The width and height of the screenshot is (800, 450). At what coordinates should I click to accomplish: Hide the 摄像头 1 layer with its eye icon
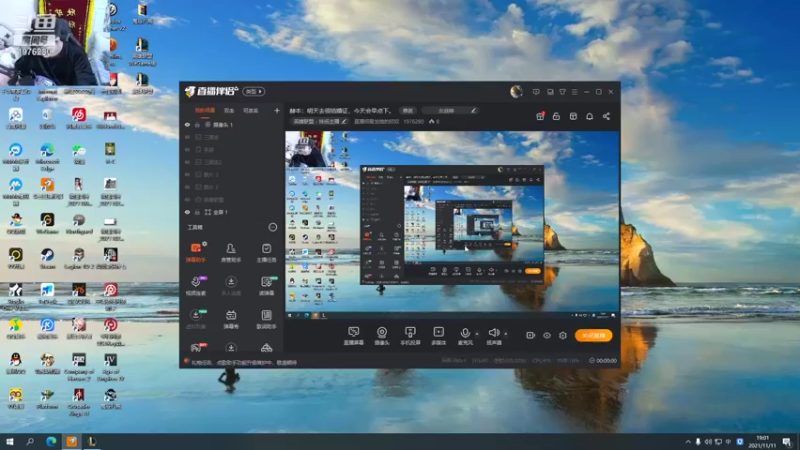click(187, 124)
